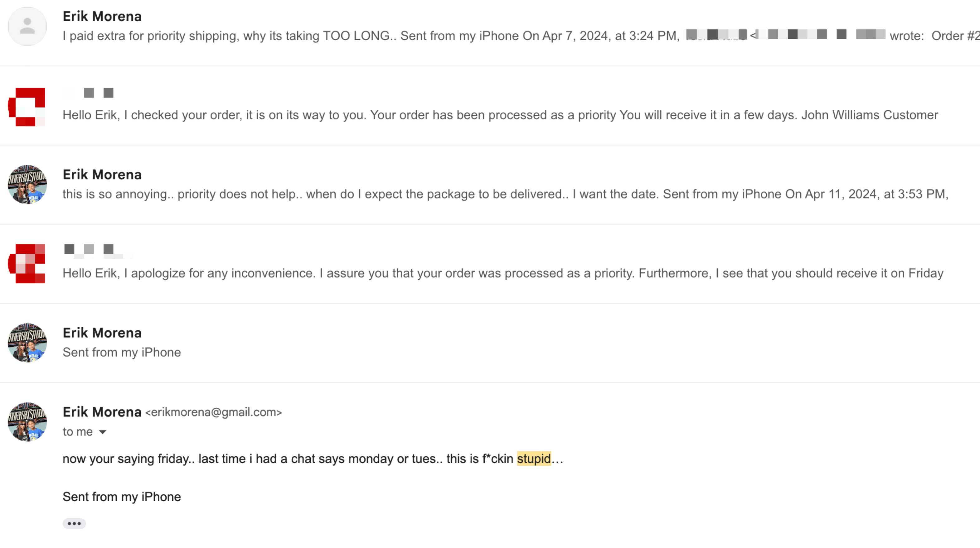Screen dimensions: 980x548
Task: Click red avatar beside "I checked your order" message
Action: click(x=27, y=107)
